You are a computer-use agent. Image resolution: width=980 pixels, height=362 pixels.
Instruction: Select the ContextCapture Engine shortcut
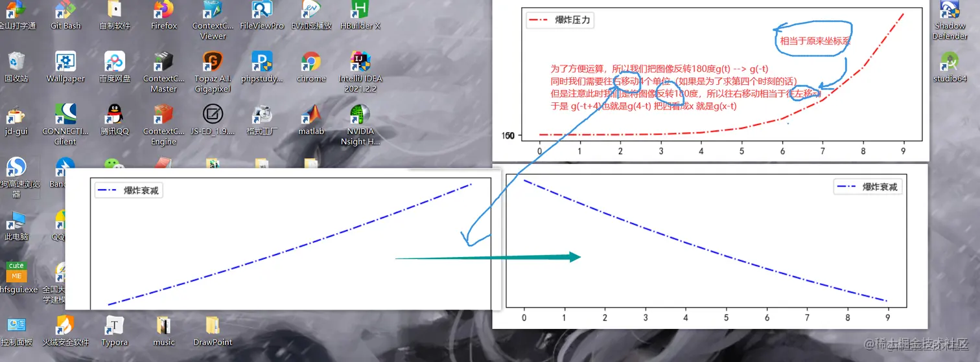click(164, 124)
